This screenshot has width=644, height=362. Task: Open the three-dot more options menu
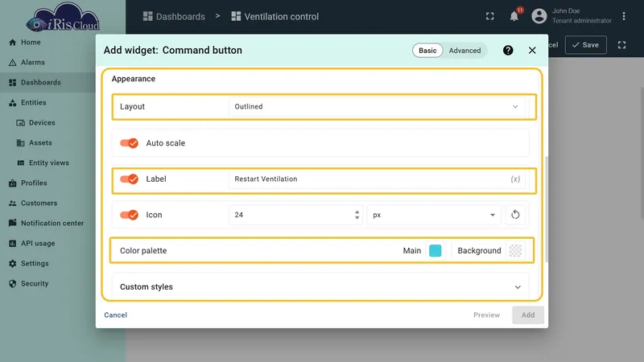pyautogui.click(x=623, y=16)
